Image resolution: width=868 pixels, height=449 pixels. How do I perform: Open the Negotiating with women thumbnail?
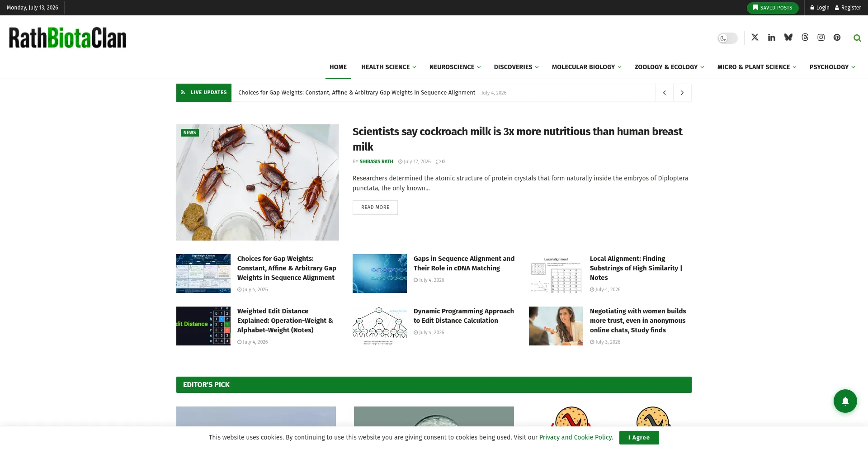pos(556,326)
